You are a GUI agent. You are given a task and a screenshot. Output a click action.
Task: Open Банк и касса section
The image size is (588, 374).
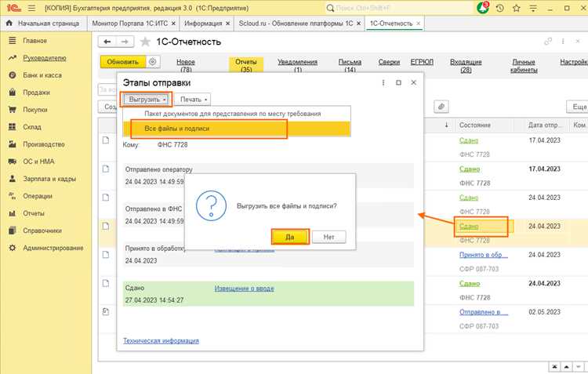point(42,75)
